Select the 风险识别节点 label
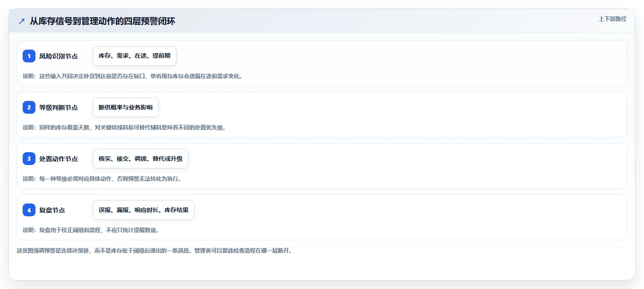 click(59, 56)
